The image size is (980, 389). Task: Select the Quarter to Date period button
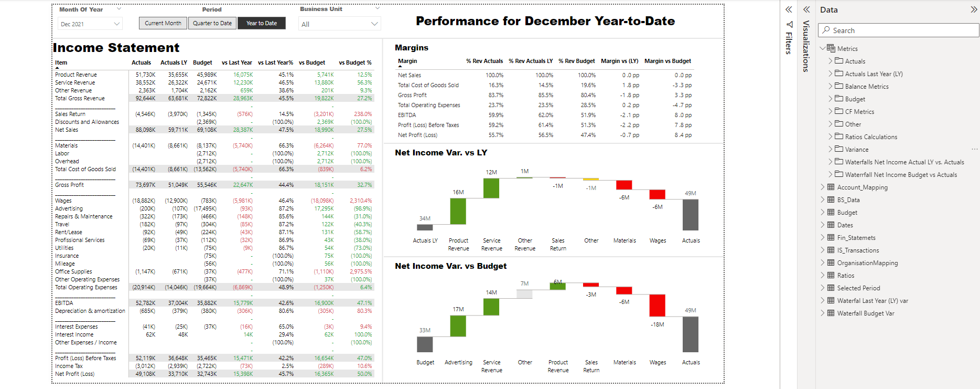pos(212,23)
